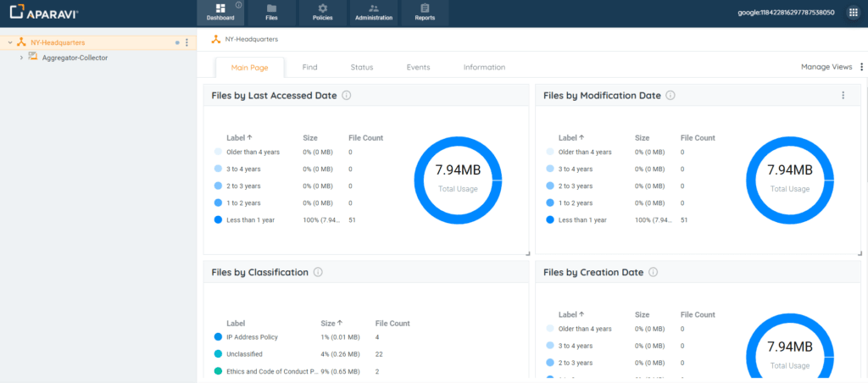Sort Last Accessed table by File Count
868x383 pixels.
[x=365, y=138]
